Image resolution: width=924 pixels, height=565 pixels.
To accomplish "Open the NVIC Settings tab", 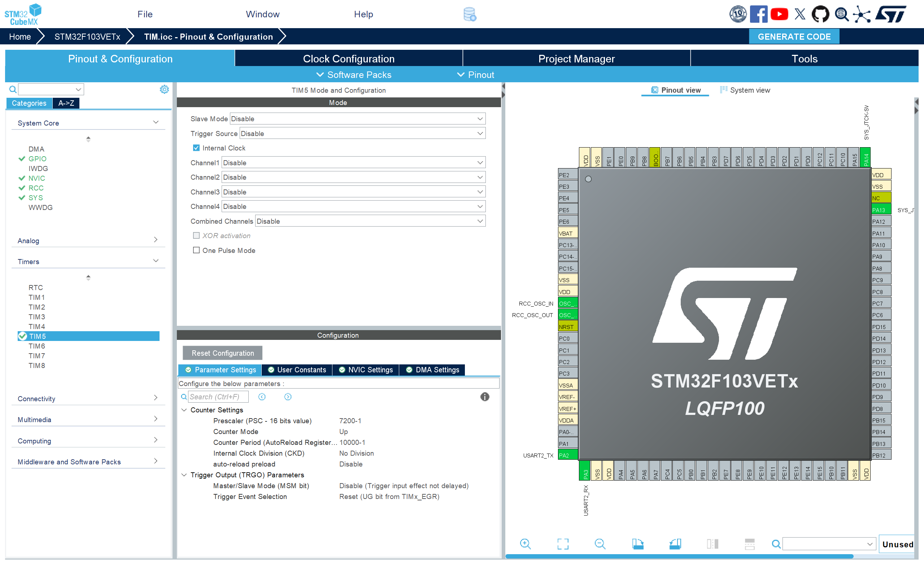I will coord(366,370).
